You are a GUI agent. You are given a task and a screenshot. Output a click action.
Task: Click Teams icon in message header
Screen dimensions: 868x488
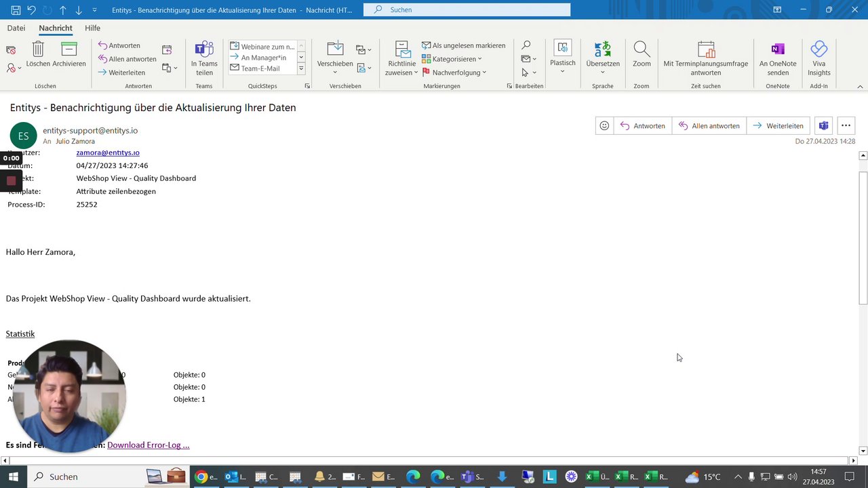point(823,125)
